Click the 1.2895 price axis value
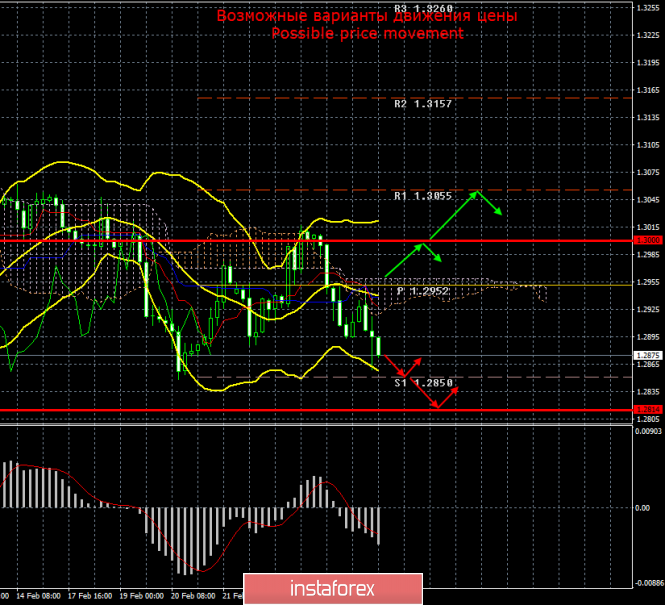The image size is (665, 605). [x=648, y=337]
